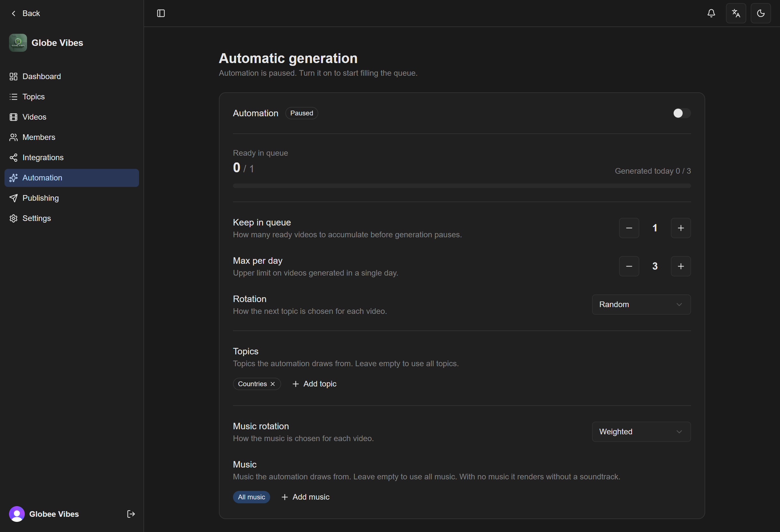The image size is (780, 532).
Task: Click the Globe Vibes logo thumbnail
Action: click(x=18, y=43)
